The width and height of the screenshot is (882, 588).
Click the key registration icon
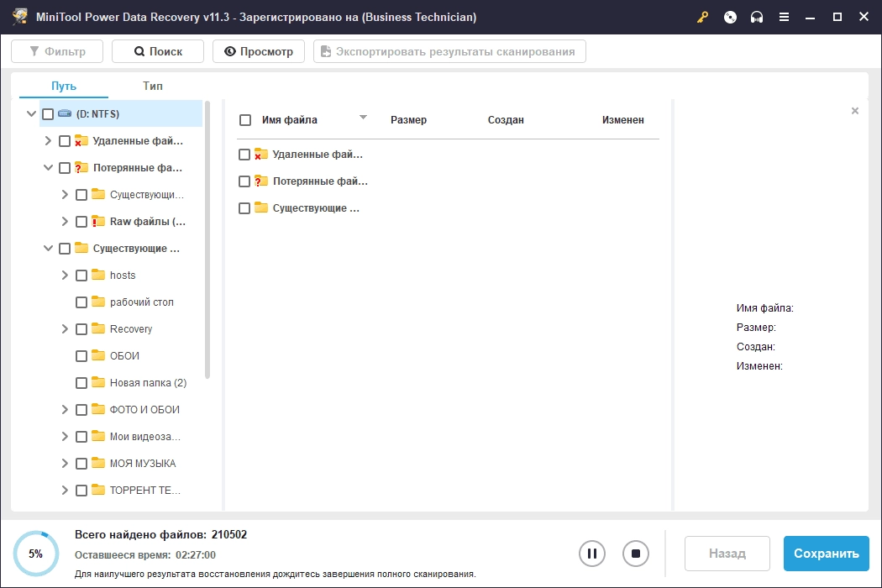(x=702, y=18)
